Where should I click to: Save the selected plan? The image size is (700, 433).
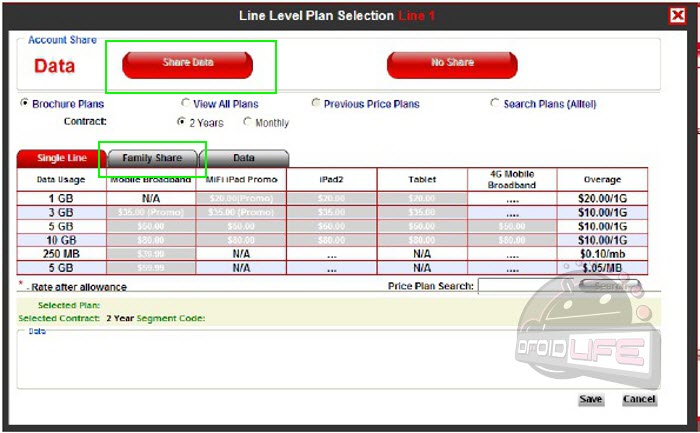pos(590,399)
